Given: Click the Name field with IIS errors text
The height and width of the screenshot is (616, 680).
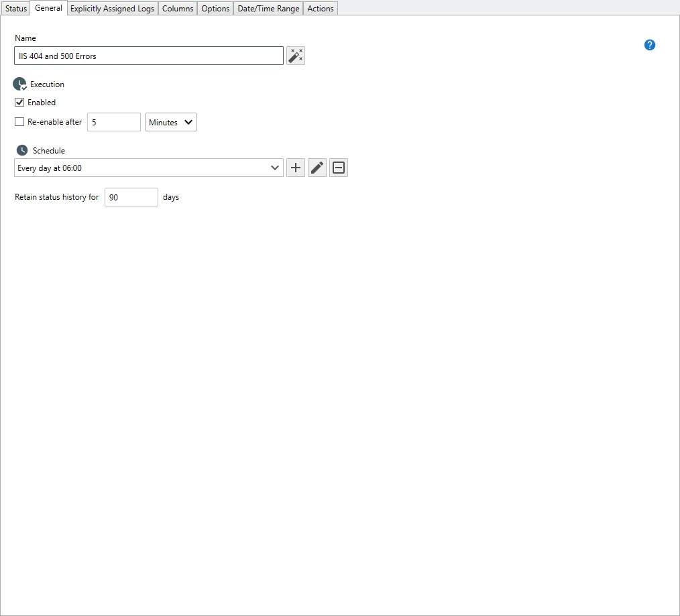Looking at the screenshot, I should click(x=148, y=56).
